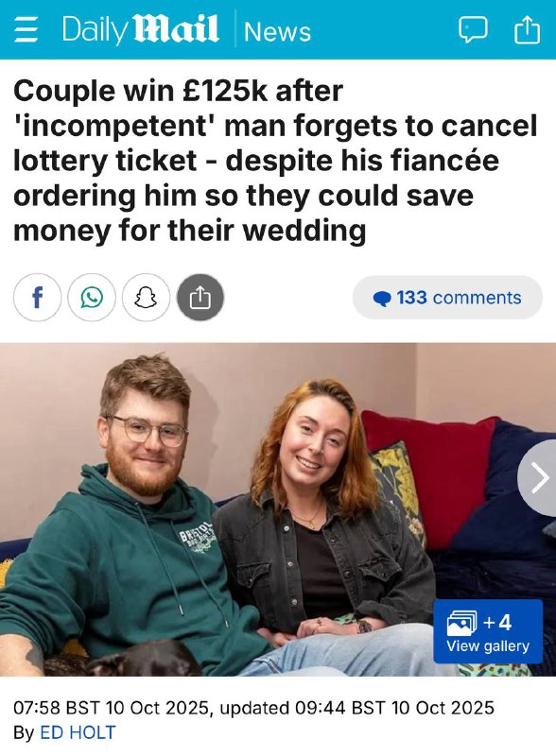The height and width of the screenshot is (756, 556).
Task: Tap the stacked photos gallery icon
Action: coord(461,623)
